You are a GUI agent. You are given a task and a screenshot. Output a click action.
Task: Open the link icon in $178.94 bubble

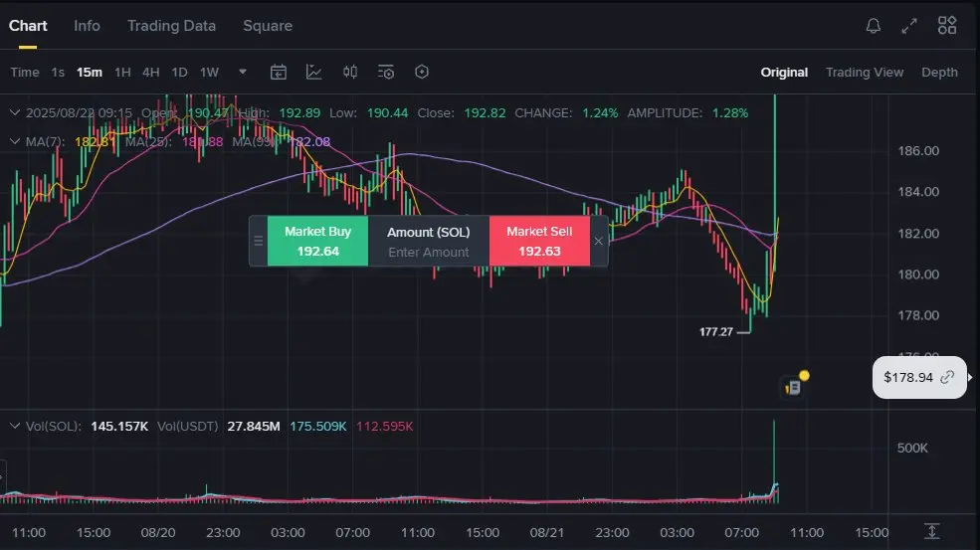(x=947, y=377)
